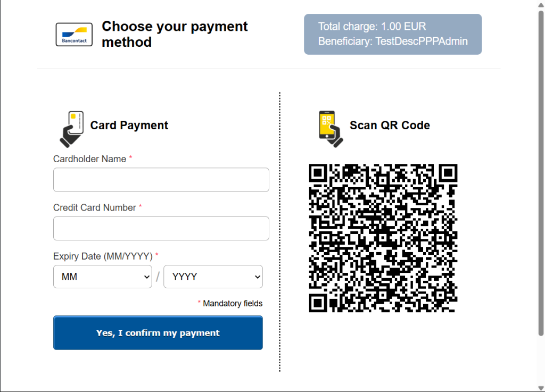Expand the YYYY expiry year dropdown
Viewport: 545px width, 392px height.
213,277
